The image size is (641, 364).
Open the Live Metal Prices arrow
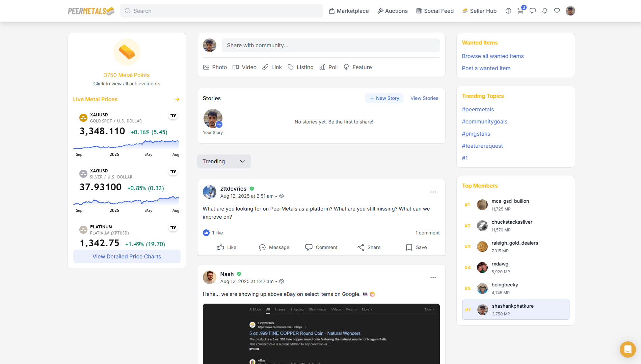[x=177, y=99]
